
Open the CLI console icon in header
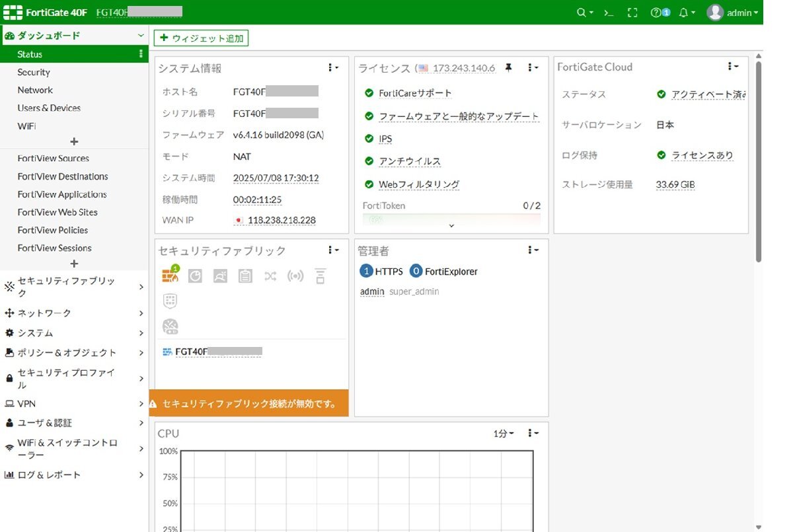(609, 13)
